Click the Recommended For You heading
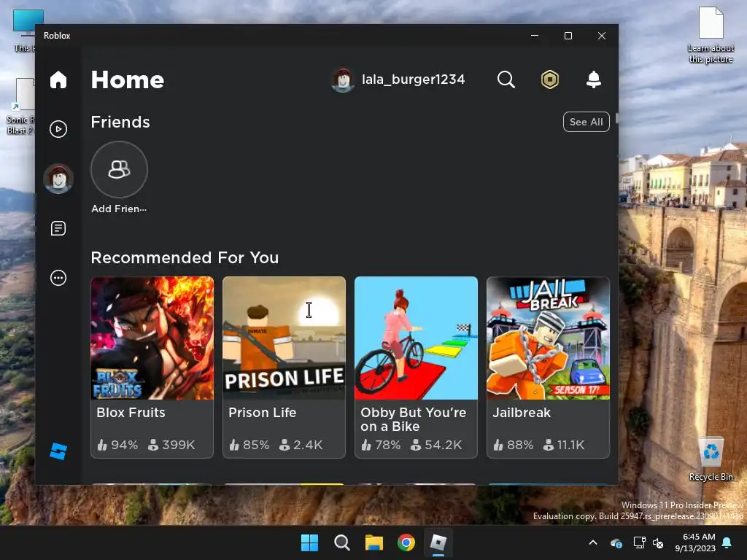 (x=185, y=257)
